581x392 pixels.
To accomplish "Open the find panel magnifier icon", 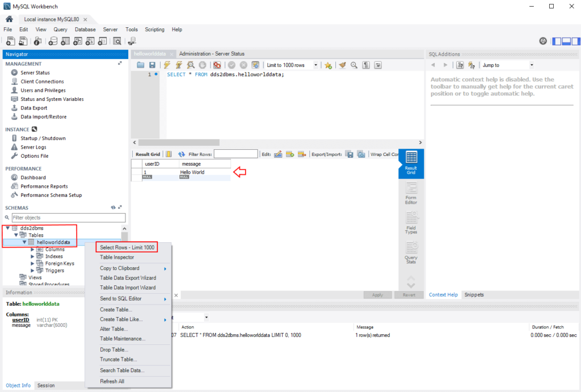I will coord(354,65).
